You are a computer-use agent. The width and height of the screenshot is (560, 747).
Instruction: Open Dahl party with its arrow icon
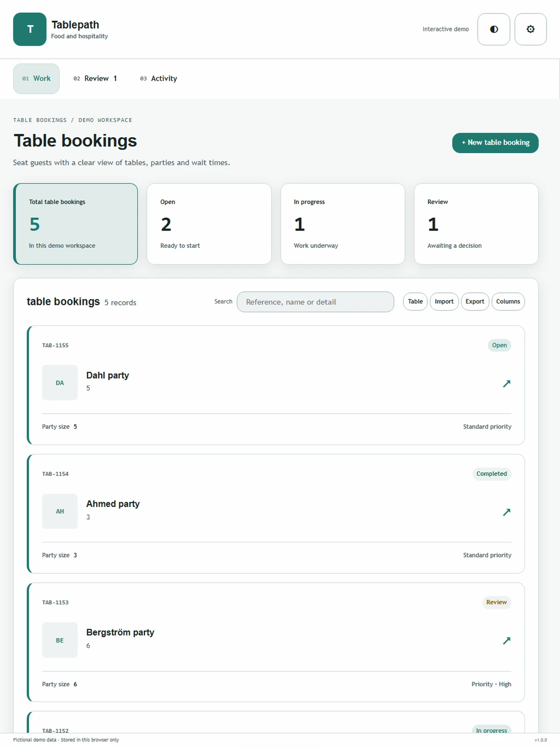pos(506,383)
